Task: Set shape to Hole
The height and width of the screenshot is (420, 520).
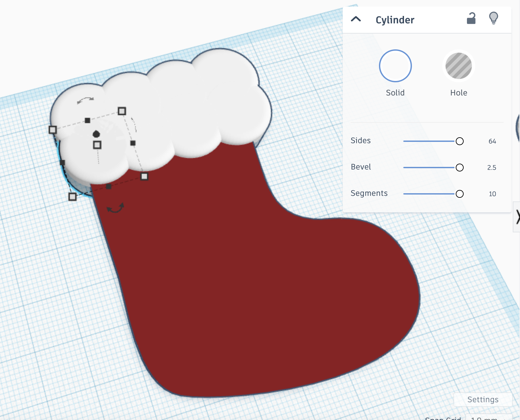Action: (459, 66)
